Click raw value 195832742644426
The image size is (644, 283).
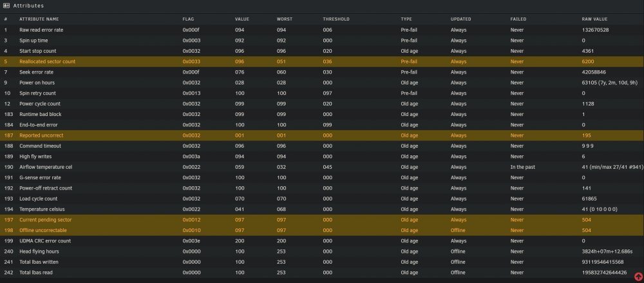point(604,272)
